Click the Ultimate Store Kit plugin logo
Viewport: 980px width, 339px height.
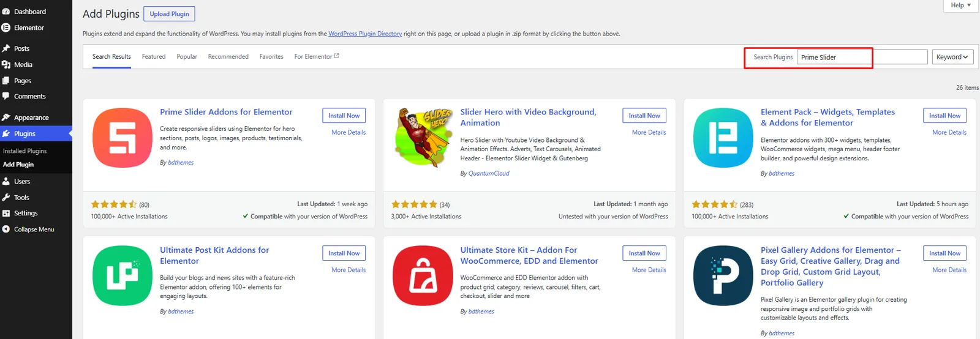(423, 276)
